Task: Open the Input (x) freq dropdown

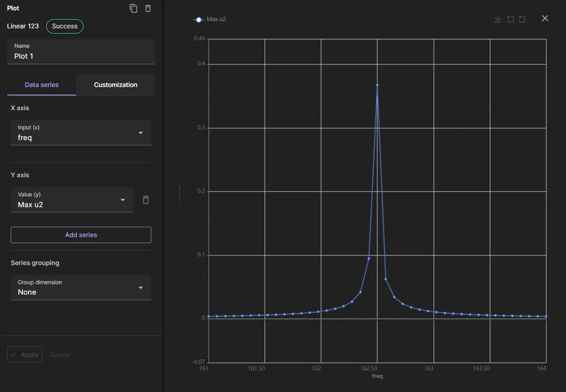Action: coord(81,133)
